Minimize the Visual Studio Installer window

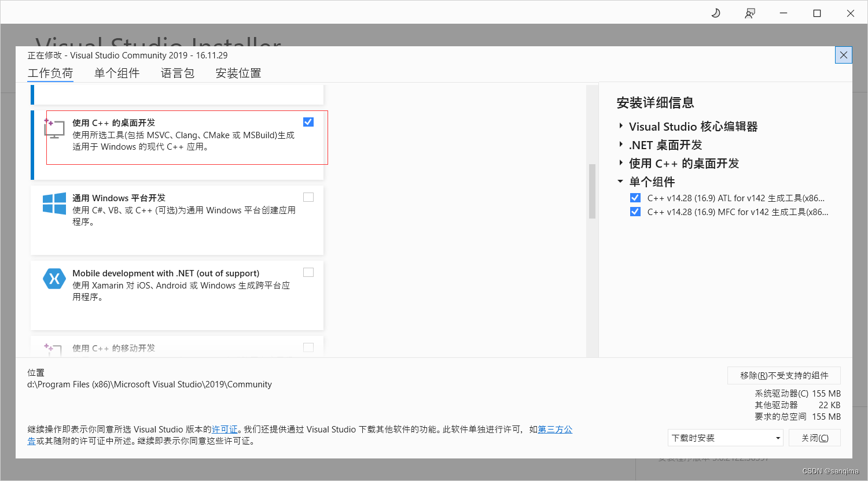784,13
